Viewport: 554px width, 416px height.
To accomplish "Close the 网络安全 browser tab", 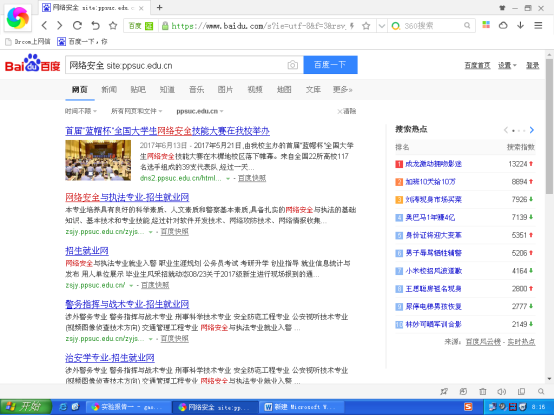I will coord(141,8).
